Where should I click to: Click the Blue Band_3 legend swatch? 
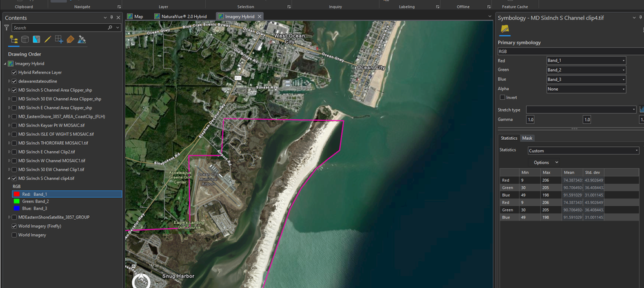pyautogui.click(x=16, y=208)
